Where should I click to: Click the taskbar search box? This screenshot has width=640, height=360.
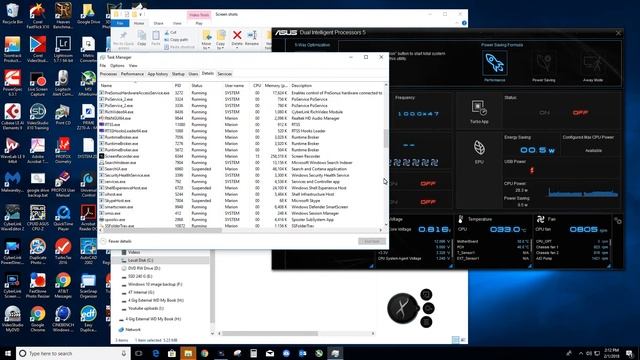73,353
